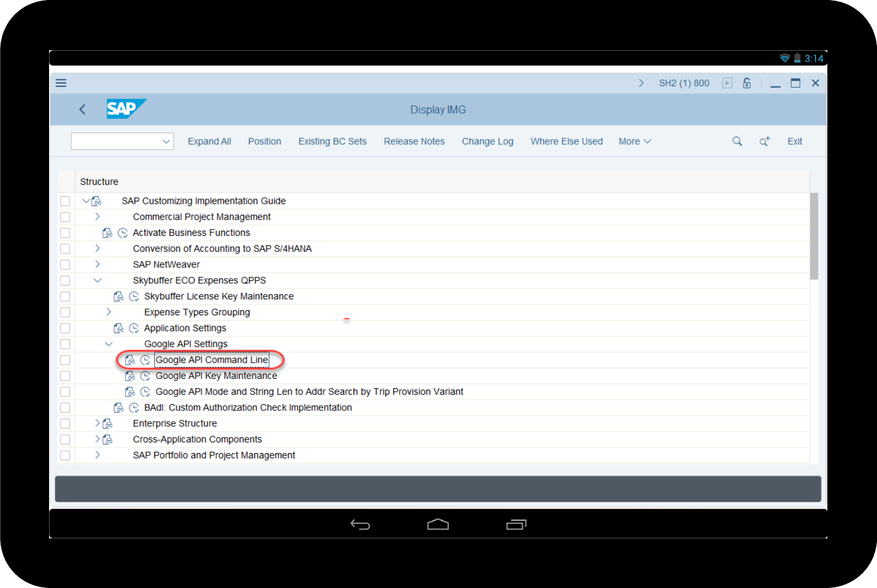Click Position in toolbar
Image resolution: width=877 pixels, height=588 pixels.
(x=265, y=141)
